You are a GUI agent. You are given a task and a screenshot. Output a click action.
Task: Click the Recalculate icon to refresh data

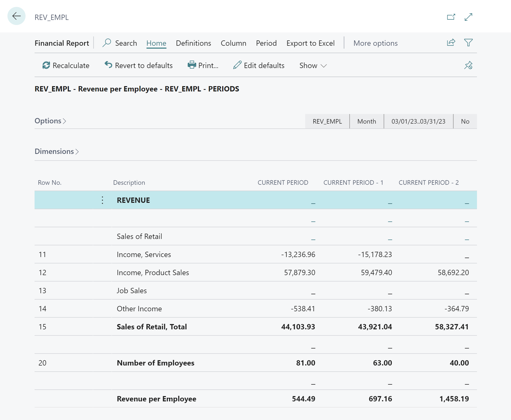pos(46,65)
